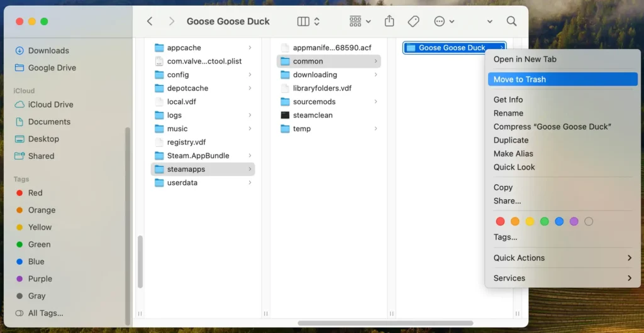Click All Tags… in sidebar
Image resolution: width=644 pixels, height=333 pixels.
click(45, 313)
